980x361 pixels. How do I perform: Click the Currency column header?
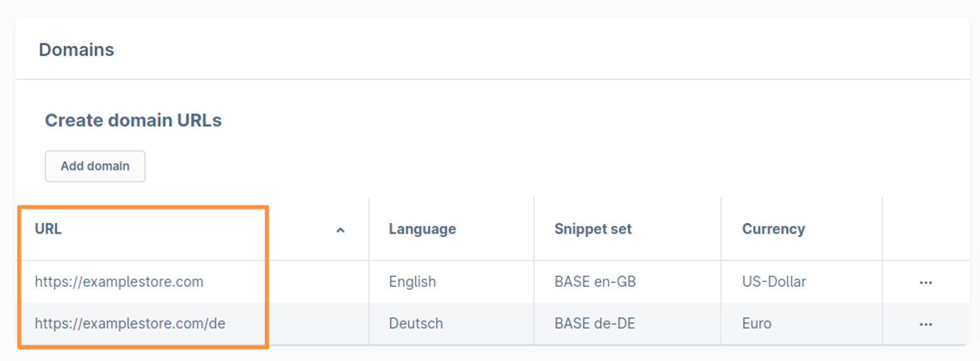773,229
